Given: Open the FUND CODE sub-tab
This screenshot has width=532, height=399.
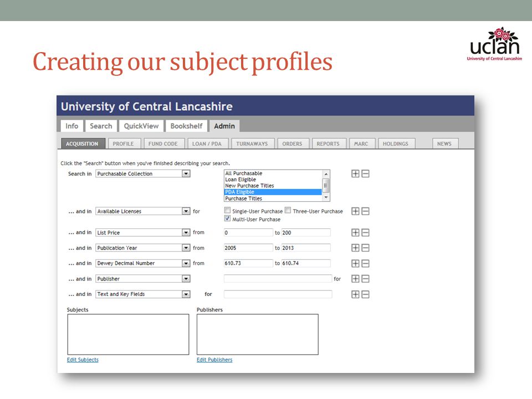Looking at the screenshot, I should [x=163, y=144].
